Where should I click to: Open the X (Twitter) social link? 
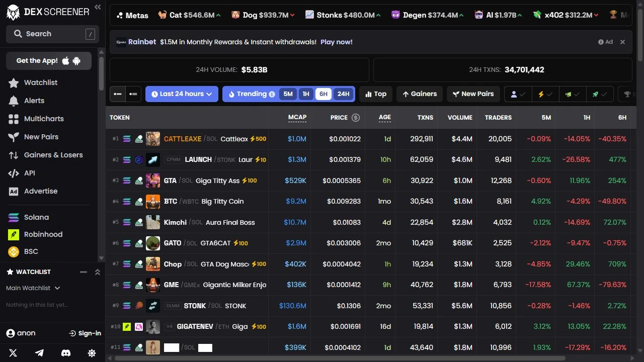tap(13, 353)
